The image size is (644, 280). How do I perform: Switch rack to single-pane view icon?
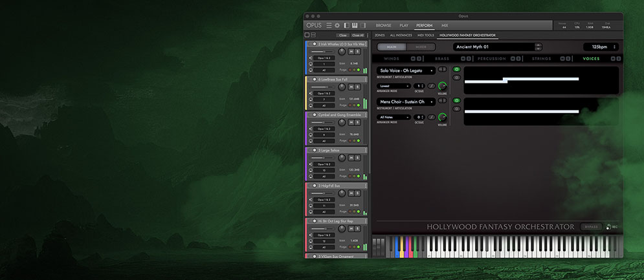tap(307, 36)
